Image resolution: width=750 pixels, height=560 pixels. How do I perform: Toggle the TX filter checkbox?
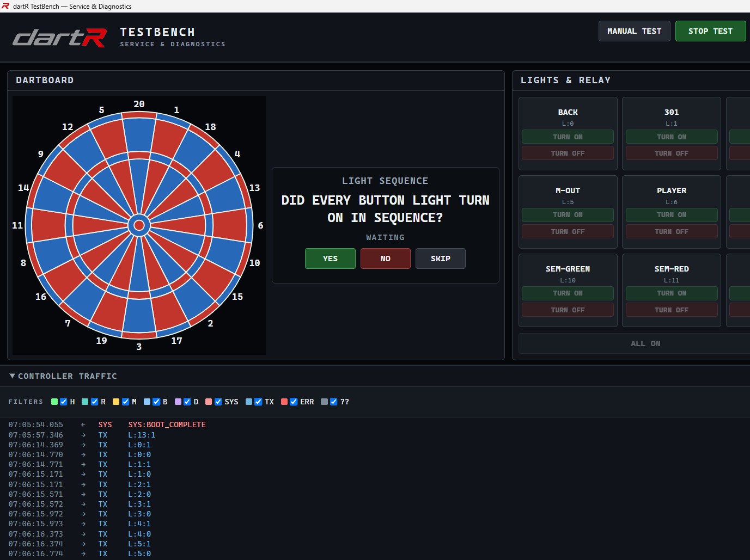tap(259, 402)
